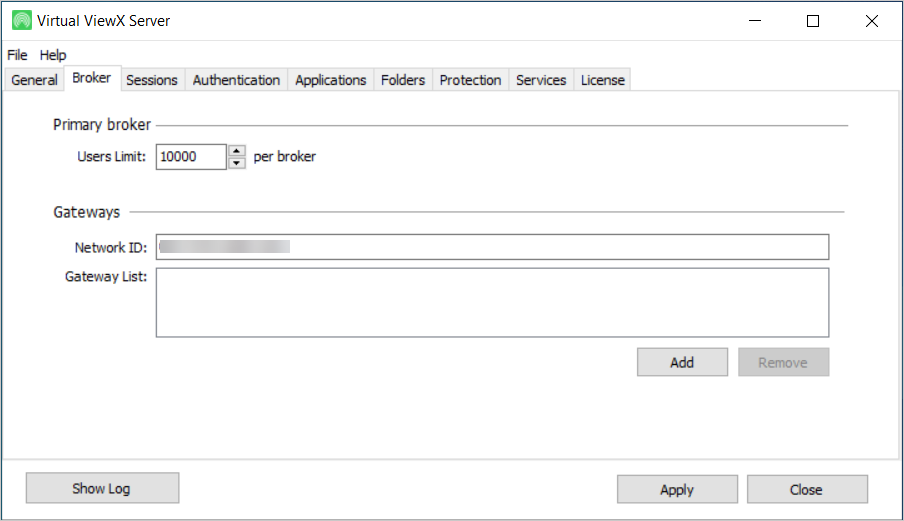This screenshot has width=904, height=521.
Task: Open the File menu
Action: click(17, 55)
